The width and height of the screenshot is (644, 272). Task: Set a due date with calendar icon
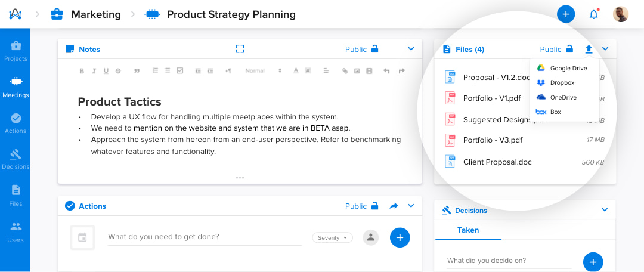tap(82, 237)
